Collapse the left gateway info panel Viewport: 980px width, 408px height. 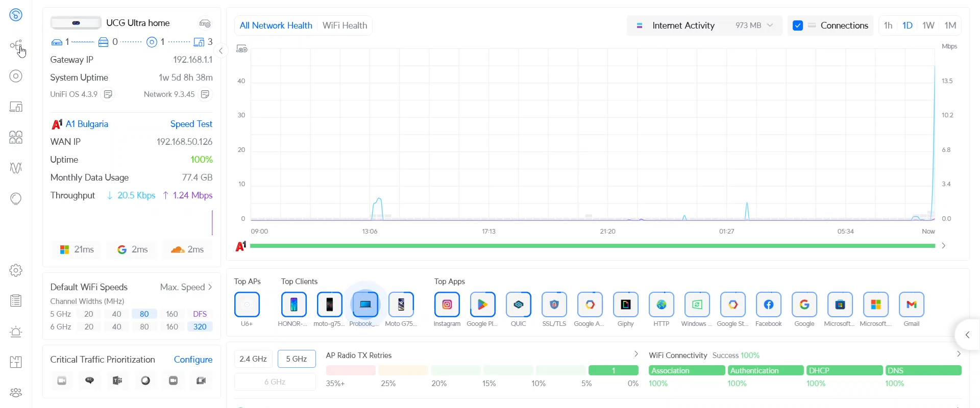pyautogui.click(x=221, y=50)
